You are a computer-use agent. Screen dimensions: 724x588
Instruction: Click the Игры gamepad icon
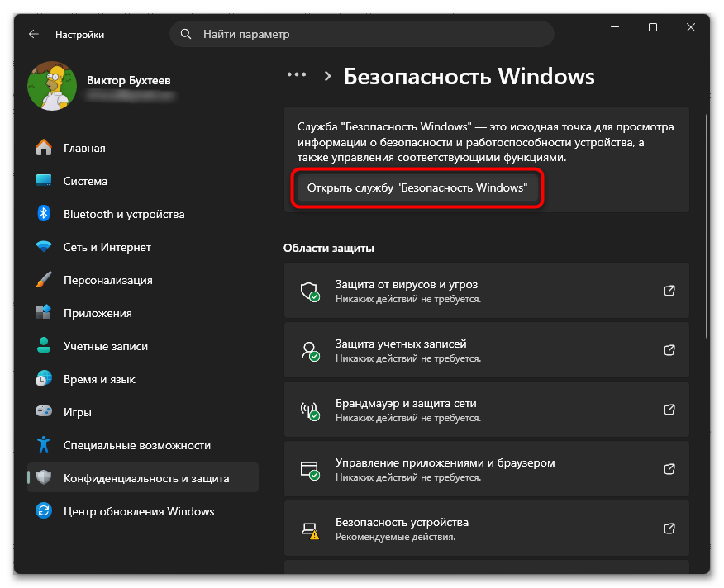[x=44, y=411]
